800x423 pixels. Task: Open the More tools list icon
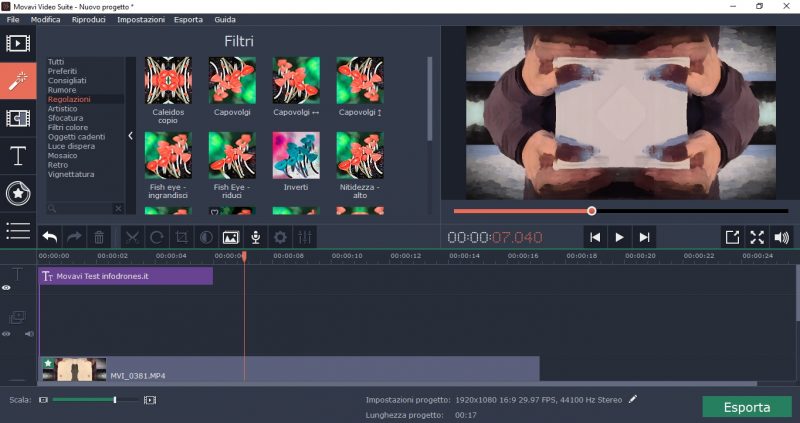click(18, 231)
